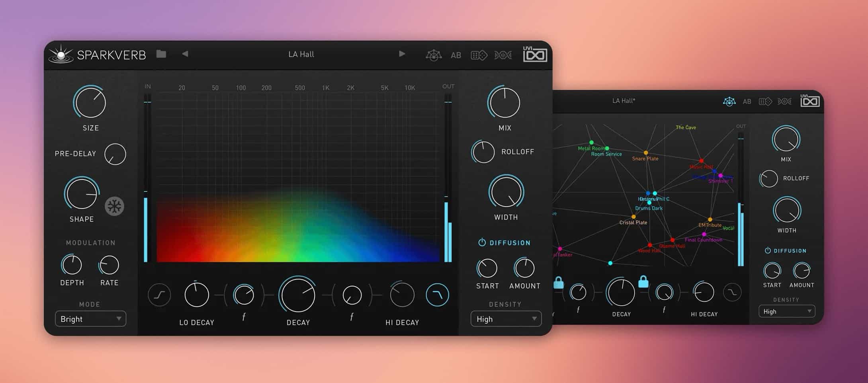Go to next preset with right arrow
Viewport: 868px width, 383px height.
402,54
